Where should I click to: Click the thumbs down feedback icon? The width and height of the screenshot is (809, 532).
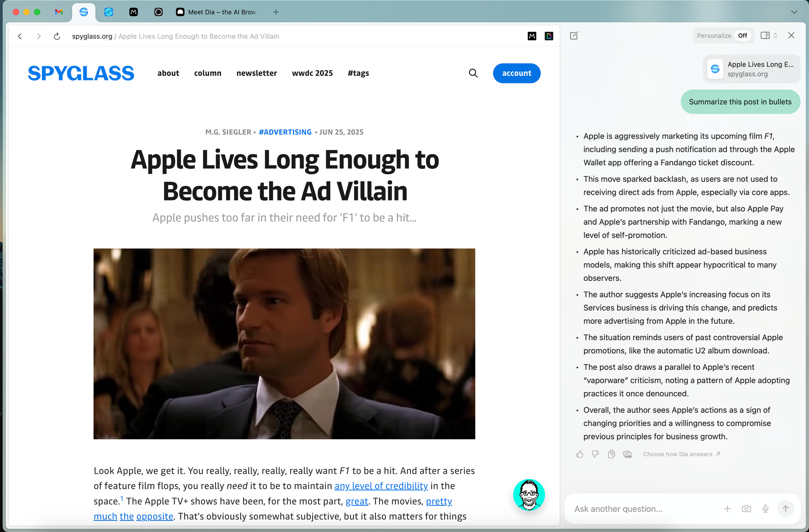click(595, 454)
